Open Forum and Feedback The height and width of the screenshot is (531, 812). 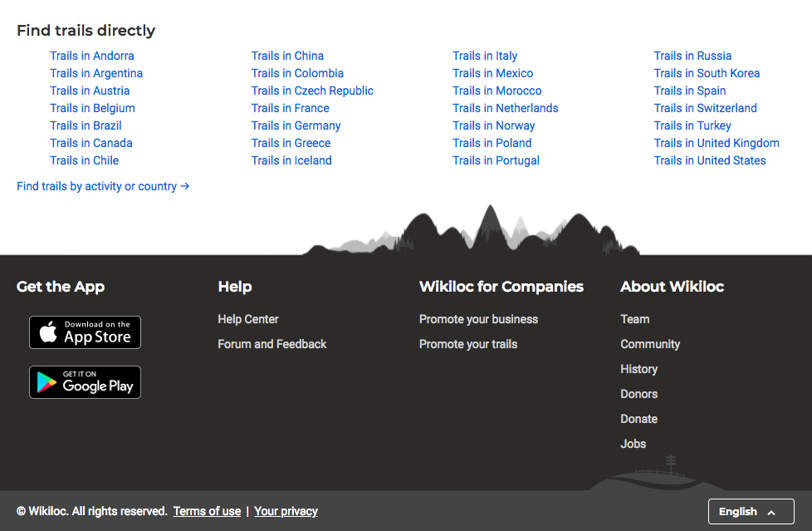click(x=271, y=344)
